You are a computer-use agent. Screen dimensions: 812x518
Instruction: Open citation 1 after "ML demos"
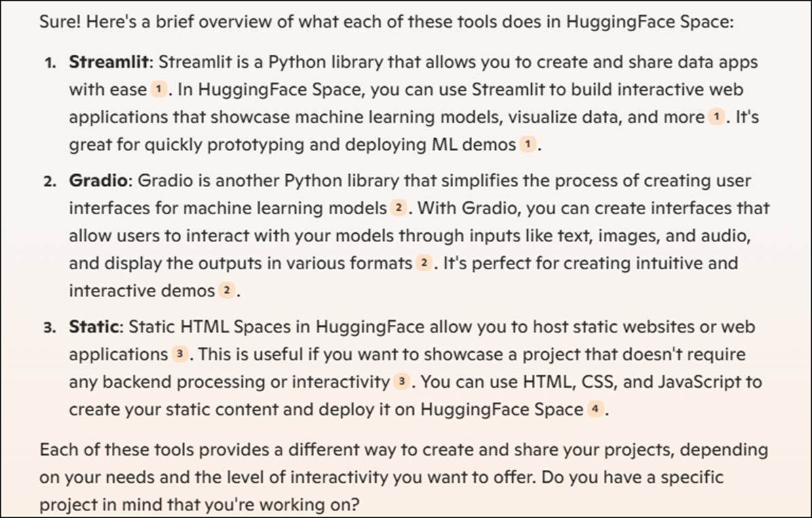(528, 144)
